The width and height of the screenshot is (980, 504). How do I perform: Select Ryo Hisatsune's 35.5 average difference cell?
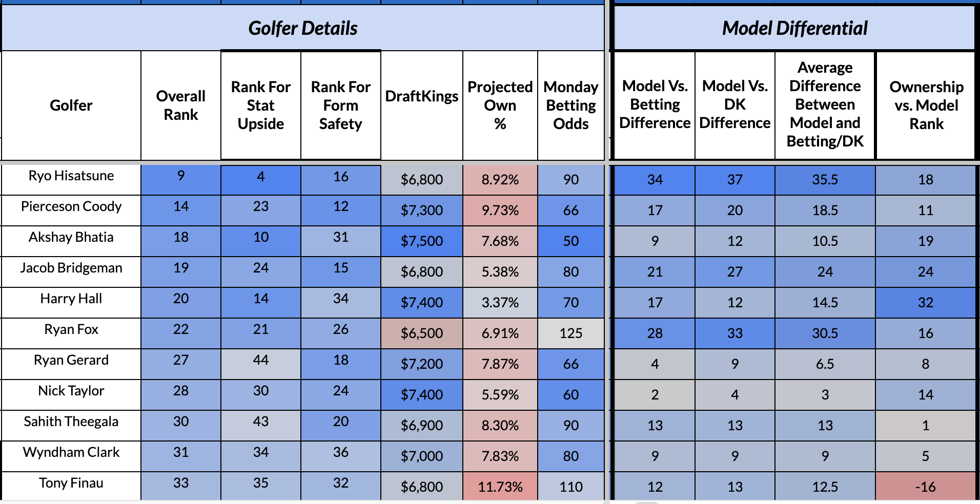point(825,180)
